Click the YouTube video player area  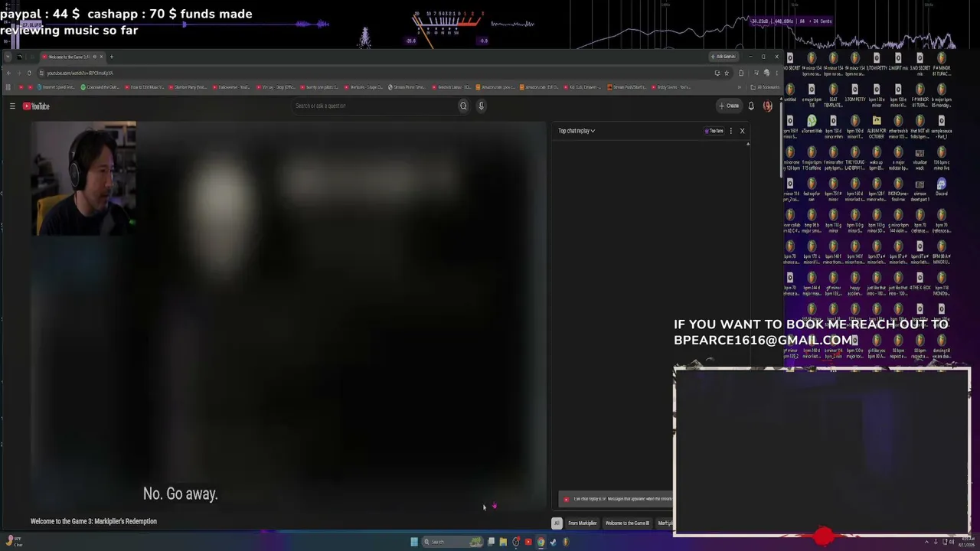coord(288,317)
